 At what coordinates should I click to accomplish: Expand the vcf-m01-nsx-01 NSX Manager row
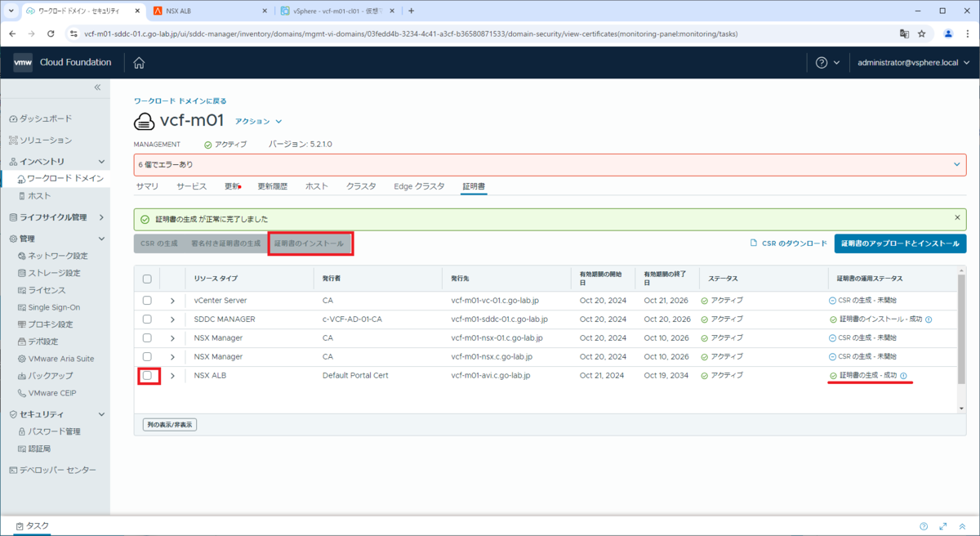click(172, 338)
